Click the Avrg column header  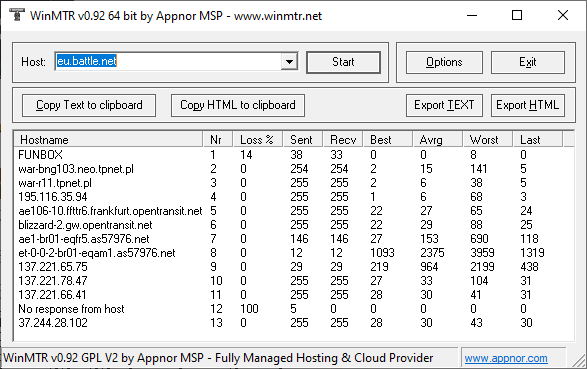pyautogui.click(x=438, y=140)
